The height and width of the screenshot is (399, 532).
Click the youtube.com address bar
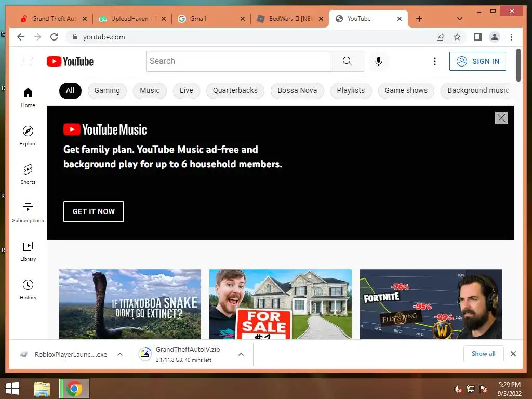point(251,37)
